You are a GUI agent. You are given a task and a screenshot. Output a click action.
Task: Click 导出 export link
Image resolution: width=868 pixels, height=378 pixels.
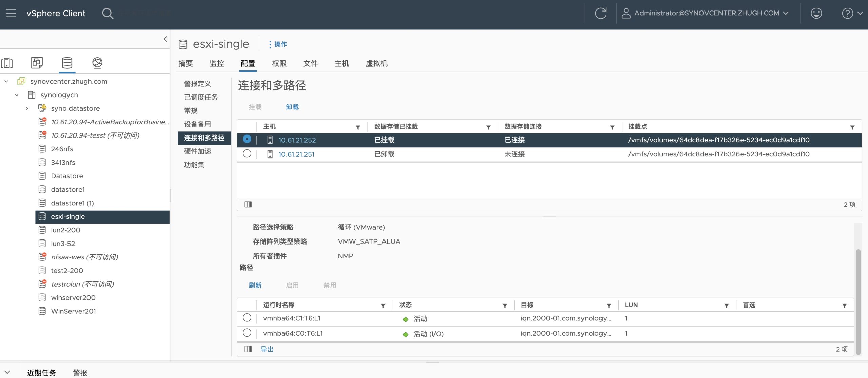pos(267,349)
